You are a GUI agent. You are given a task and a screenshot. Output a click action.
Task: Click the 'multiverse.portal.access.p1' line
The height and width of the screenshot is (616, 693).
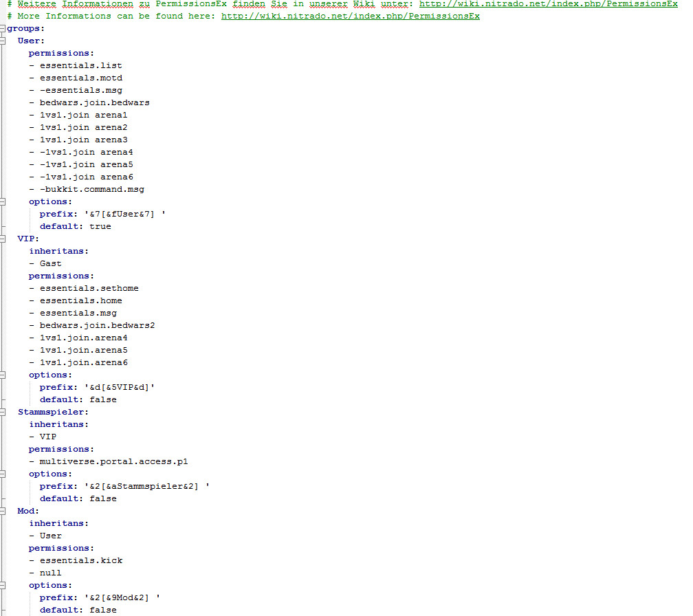click(109, 462)
